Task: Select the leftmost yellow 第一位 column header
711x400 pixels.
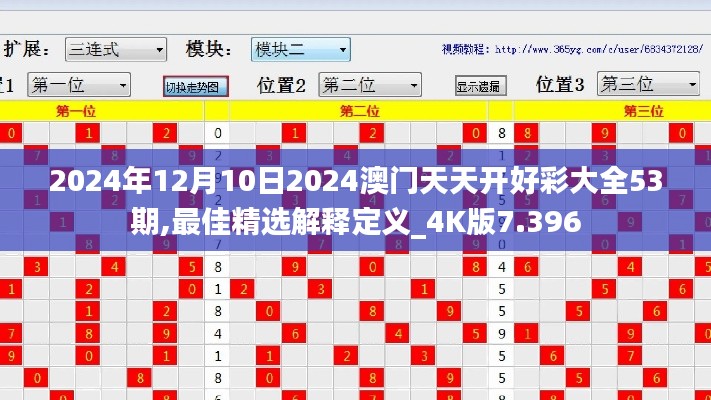Action: point(75,110)
